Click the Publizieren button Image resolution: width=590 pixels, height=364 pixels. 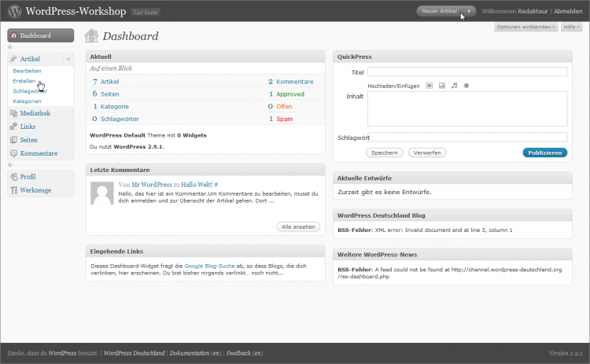coord(545,153)
